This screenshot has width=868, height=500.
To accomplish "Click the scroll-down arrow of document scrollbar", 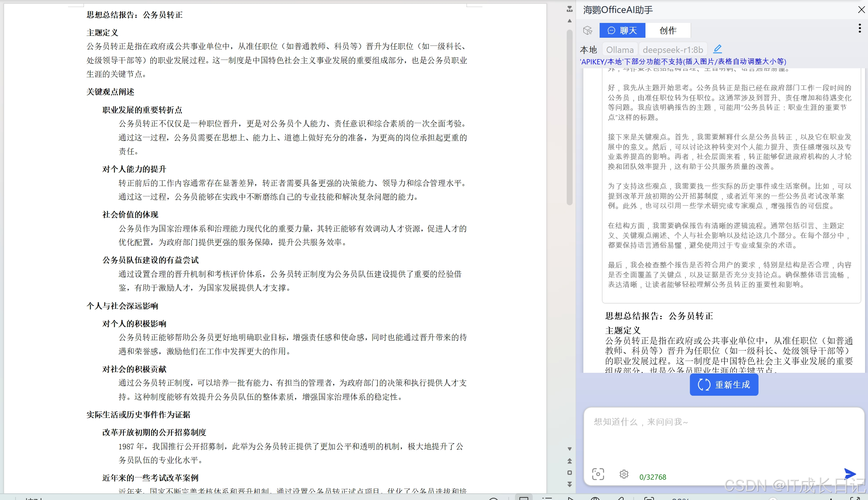I will [570, 449].
